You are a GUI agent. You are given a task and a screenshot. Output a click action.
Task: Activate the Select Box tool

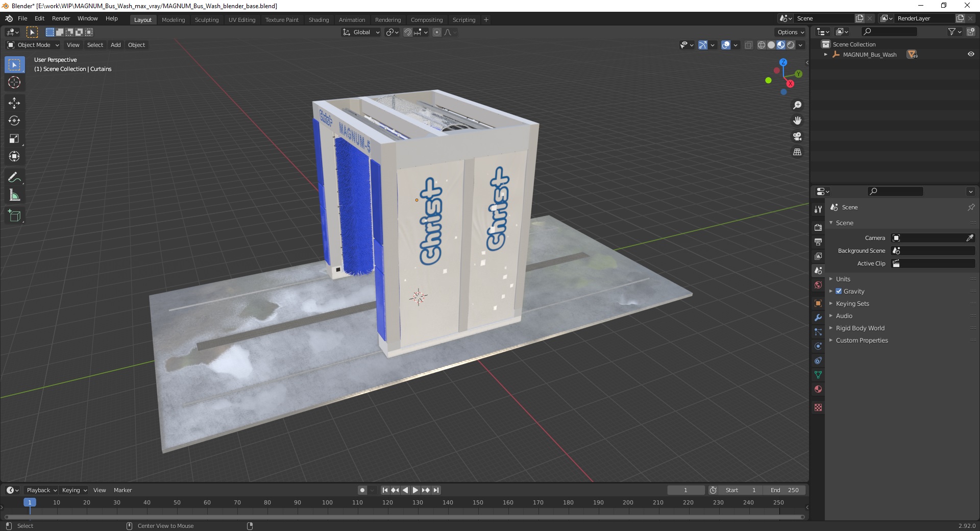[x=14, y=65]
